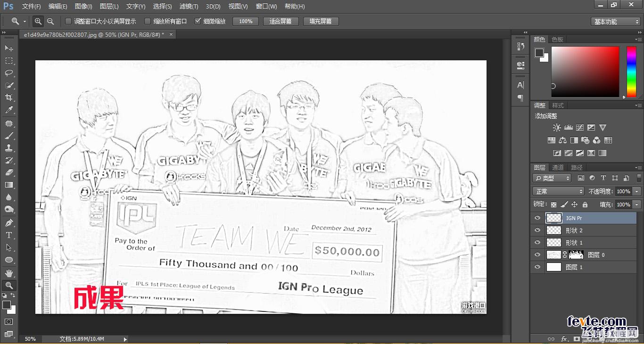Open the Layers panel flyout menu
The width and height of the screenshot is (644, 344).
tap(638, 167)
